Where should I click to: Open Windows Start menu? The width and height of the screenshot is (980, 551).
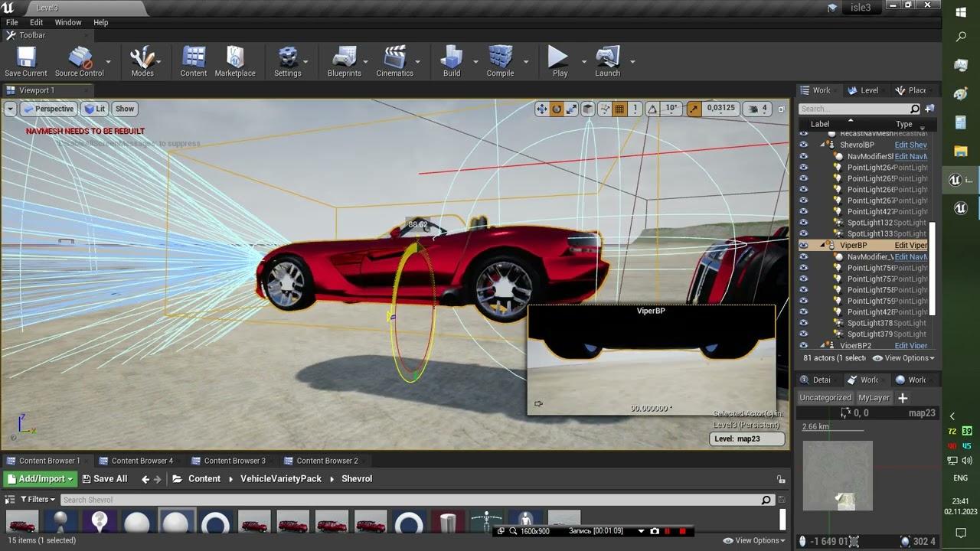[x=961, y=12]
